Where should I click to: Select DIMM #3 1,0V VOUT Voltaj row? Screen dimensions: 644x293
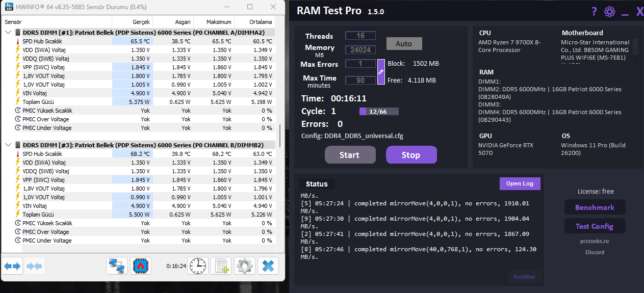point(138,197)
